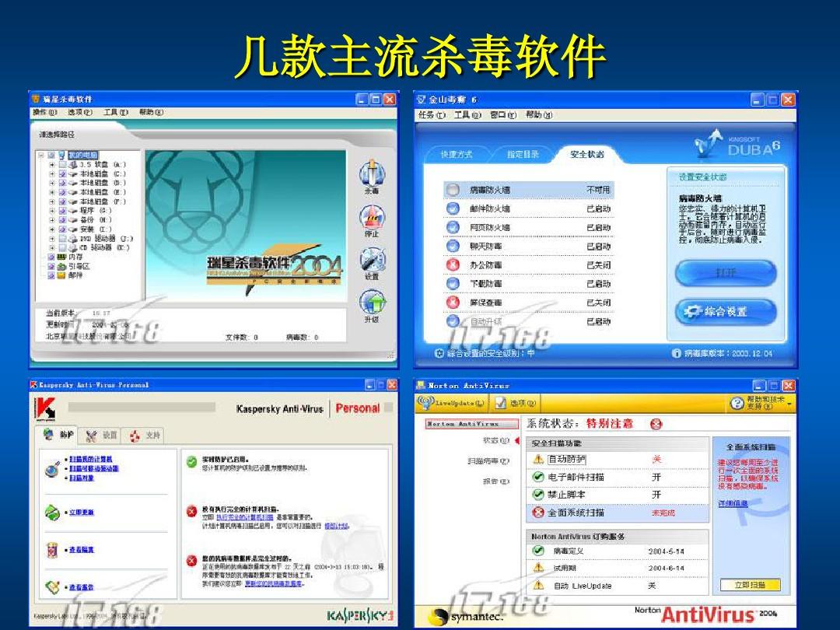Click the 全面系统扫描 red X icon in Norton
The height and width of the screenshot is (630, 840).
pyautogui.click(x=538, y=513)
